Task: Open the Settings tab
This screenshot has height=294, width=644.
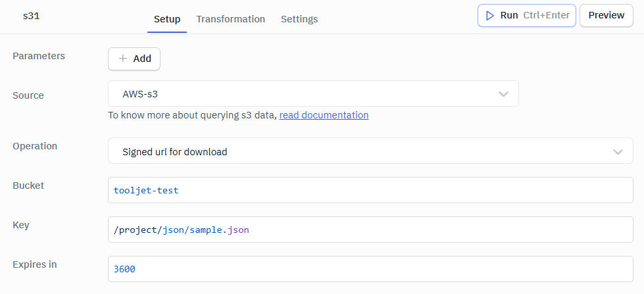Action: 299,19
